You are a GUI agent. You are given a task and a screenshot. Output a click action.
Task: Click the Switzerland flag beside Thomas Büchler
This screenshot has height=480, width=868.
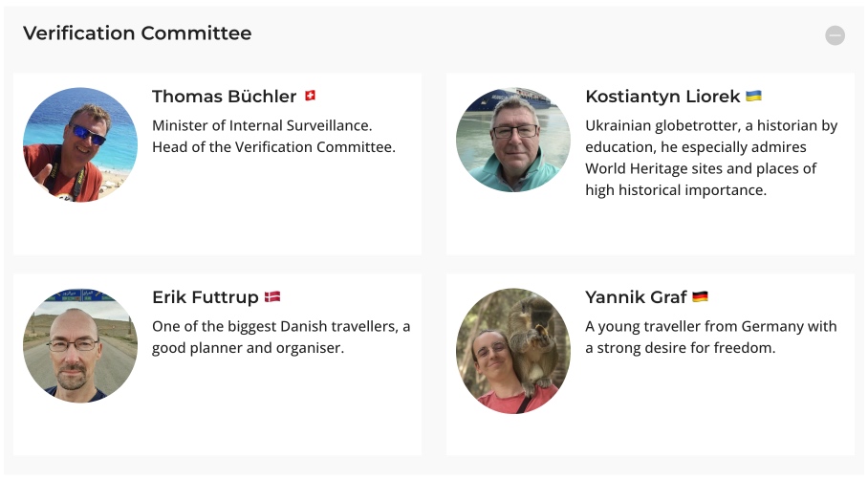(x=310, y=97)
